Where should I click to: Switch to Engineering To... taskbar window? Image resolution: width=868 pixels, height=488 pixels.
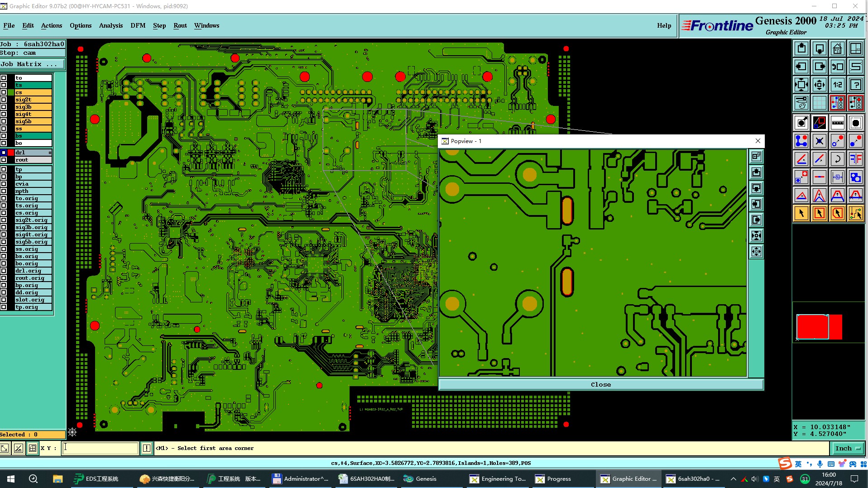498,478
